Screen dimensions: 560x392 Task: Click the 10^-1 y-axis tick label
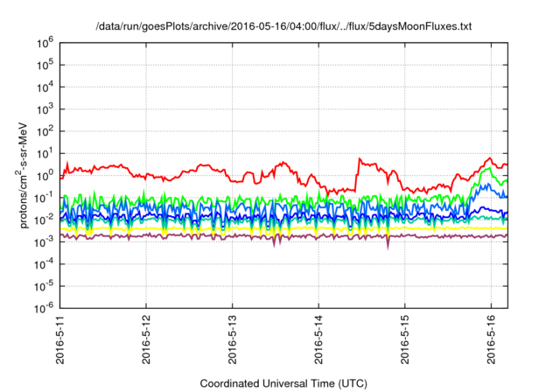point(45,198)
